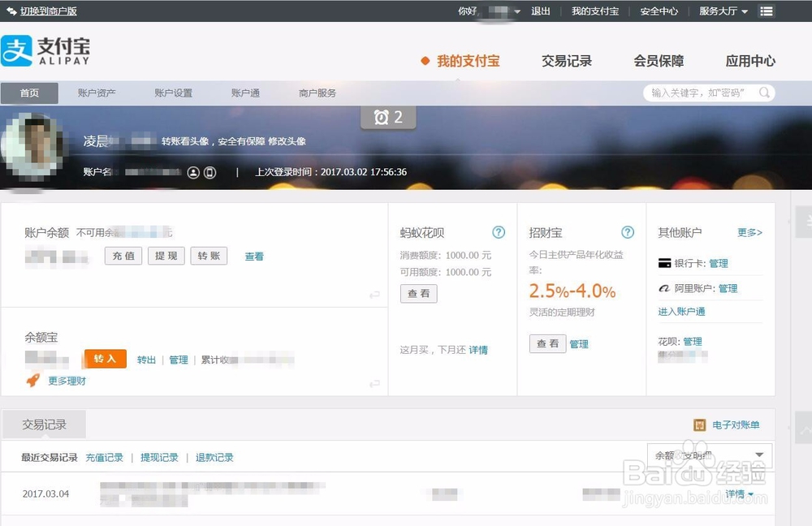Click the 2017.03.04 transaction date
The width and height of the screenshot is (812, 526).
45,494
